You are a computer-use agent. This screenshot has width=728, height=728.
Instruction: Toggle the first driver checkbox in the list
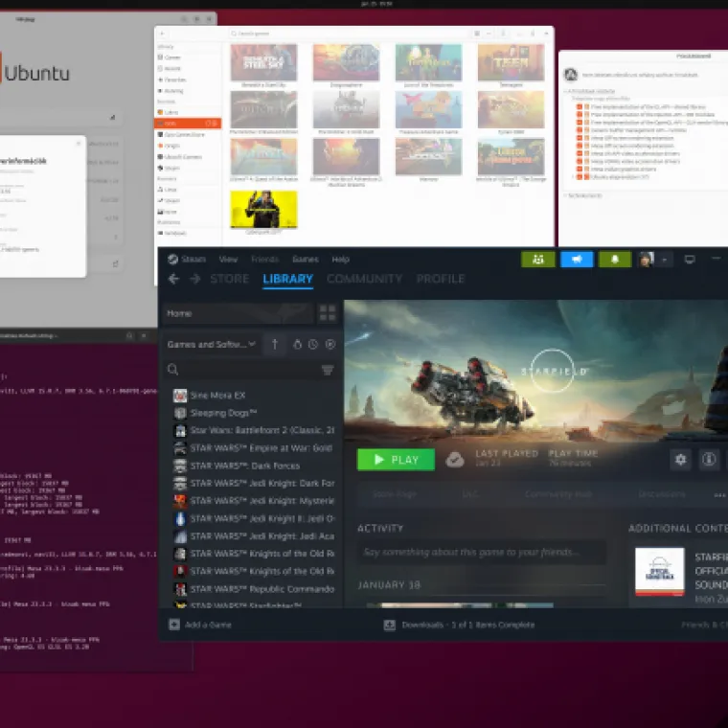click(580, 107)
